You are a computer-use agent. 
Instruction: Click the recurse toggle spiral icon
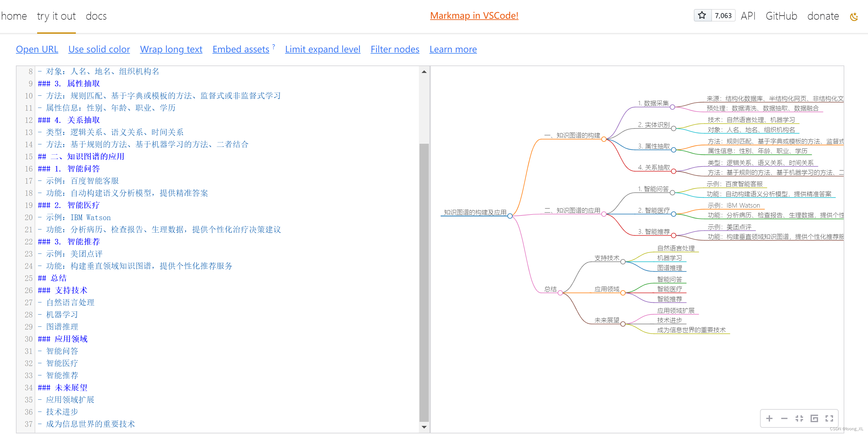[814, 418]
